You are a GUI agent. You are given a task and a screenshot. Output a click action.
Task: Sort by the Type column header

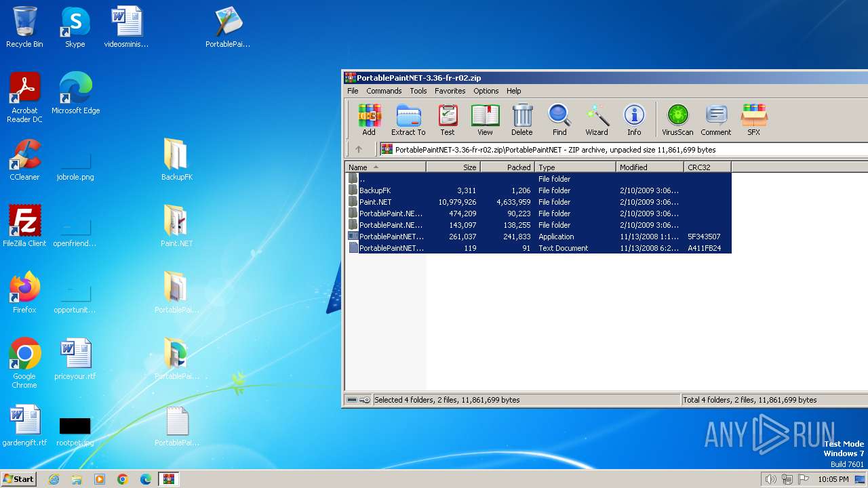[x=575, y=167]
